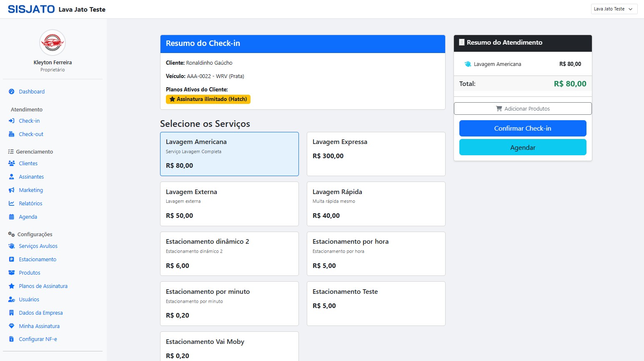644x361 pixels.
Task: Click the Relatórios chart icon
Action: point(12,204)
